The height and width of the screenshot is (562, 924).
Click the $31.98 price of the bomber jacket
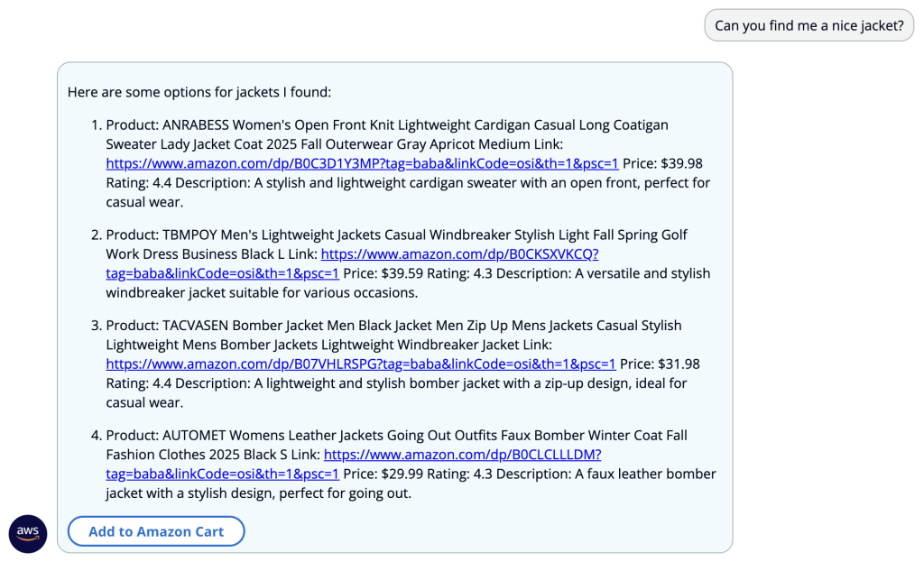[x=679, y=364]
